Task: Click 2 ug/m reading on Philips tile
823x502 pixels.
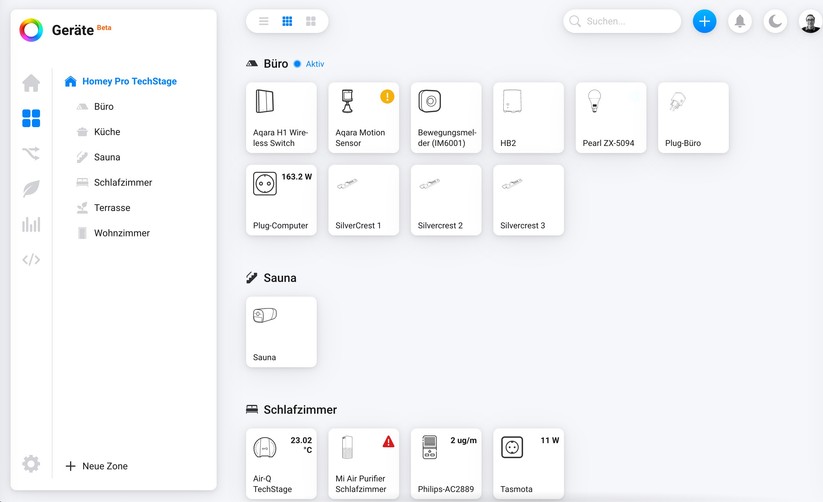Action: click(x=463, y=441)
